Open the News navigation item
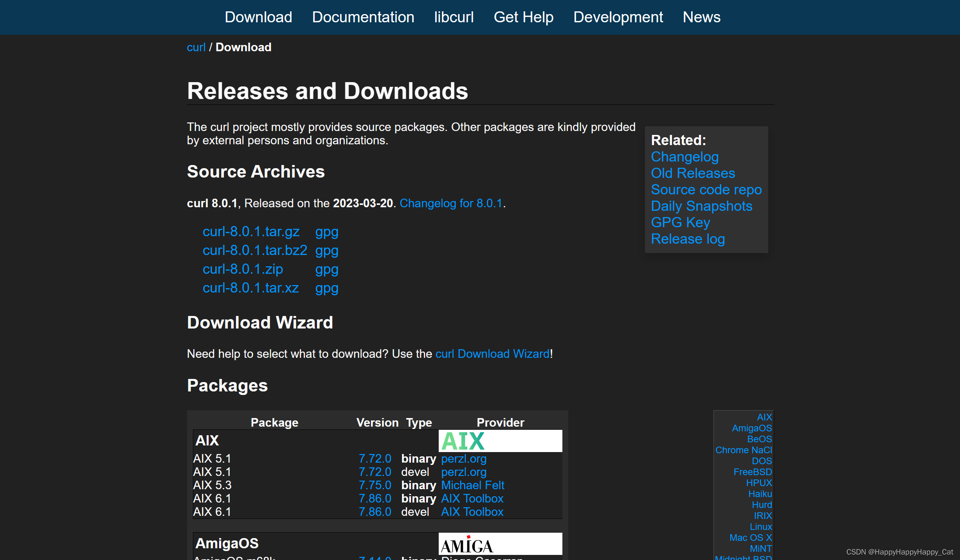The image size is (960, 560). pos(701,17)
